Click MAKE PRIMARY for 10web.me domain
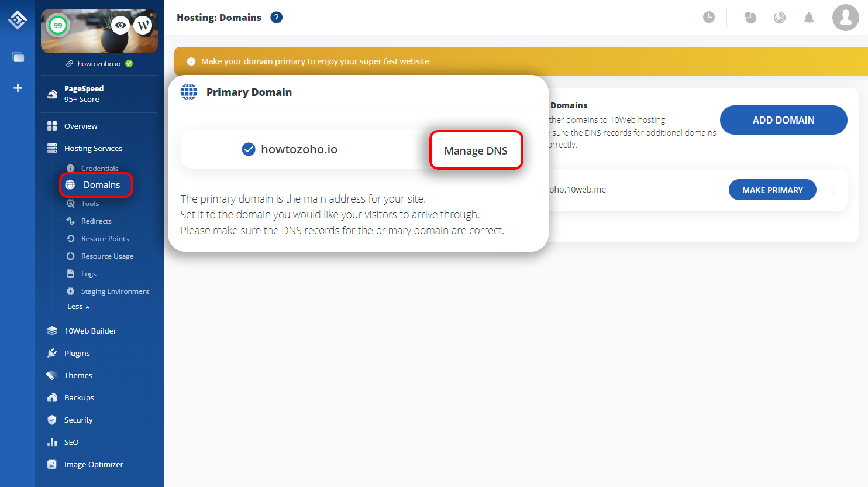 773,190
